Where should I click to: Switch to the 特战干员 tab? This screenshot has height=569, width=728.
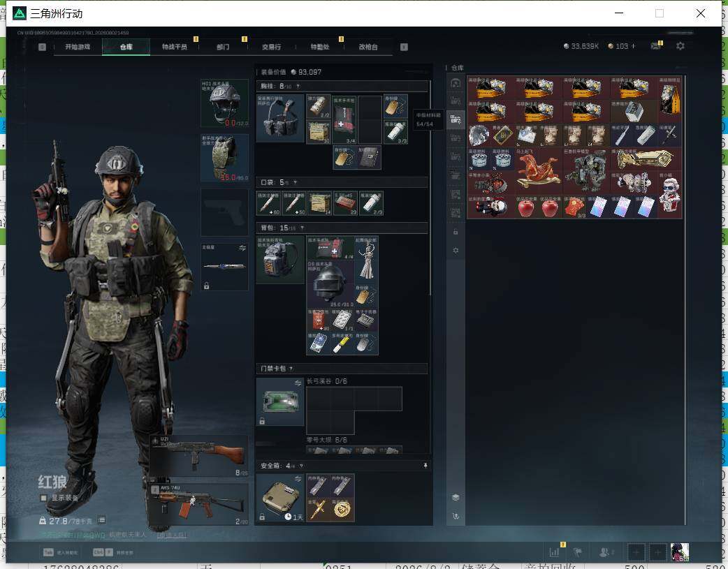coord(174,47)
